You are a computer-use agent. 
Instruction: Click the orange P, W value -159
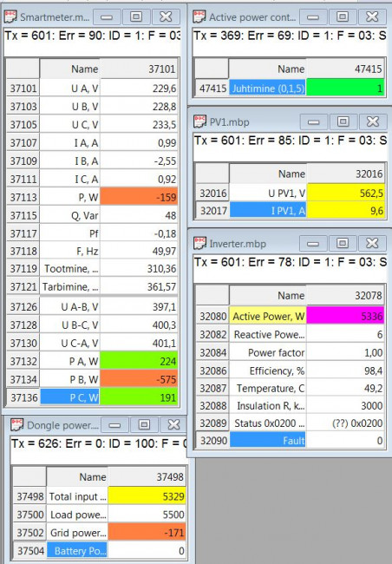139,197
